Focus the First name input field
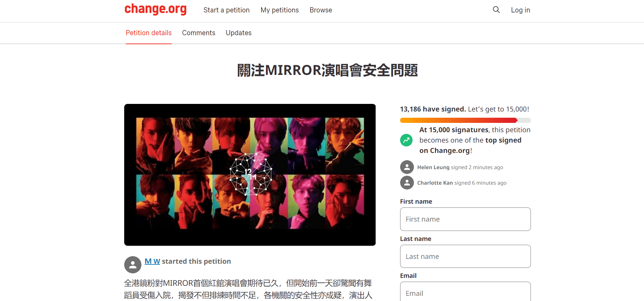Image resolution: width=644 pixels, height=301 pixels. coord(465,219)
